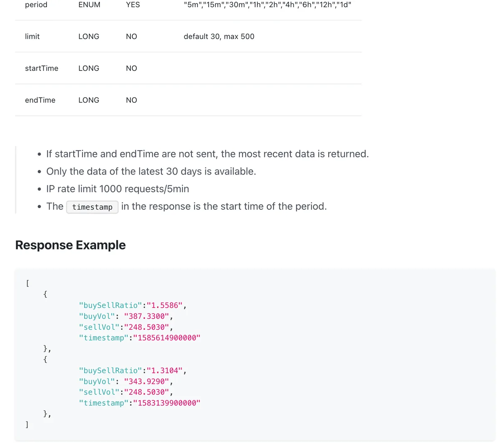This screenshot has width=503, height=448.
Task: Click the timestamp value "1583139900000"
Action: 167,403
